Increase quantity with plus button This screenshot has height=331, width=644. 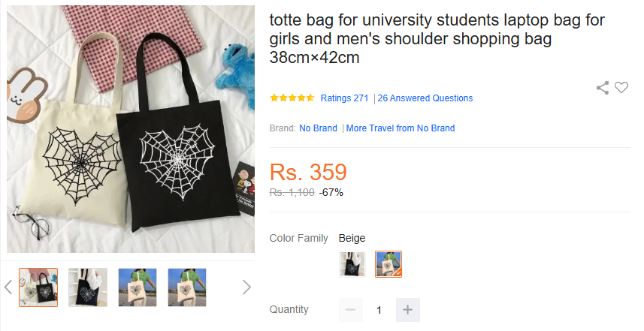[407, 310]
